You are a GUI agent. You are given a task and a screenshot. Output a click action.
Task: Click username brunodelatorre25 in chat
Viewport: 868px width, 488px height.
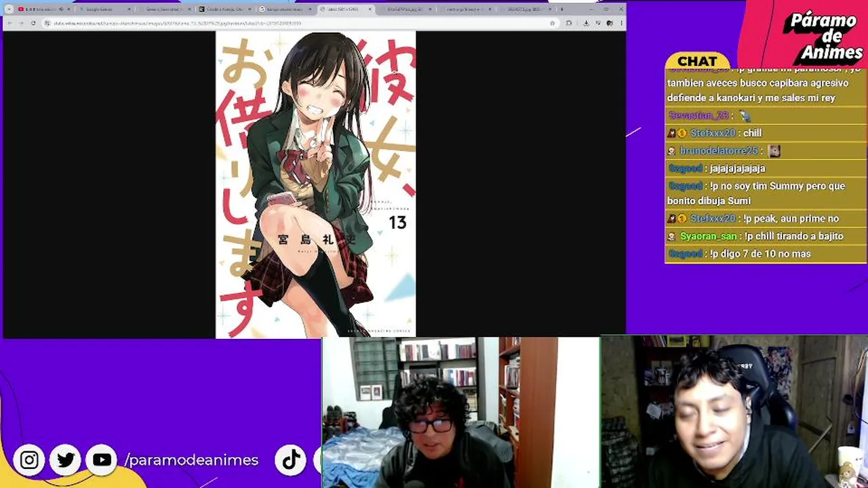[x=718, y=150]
